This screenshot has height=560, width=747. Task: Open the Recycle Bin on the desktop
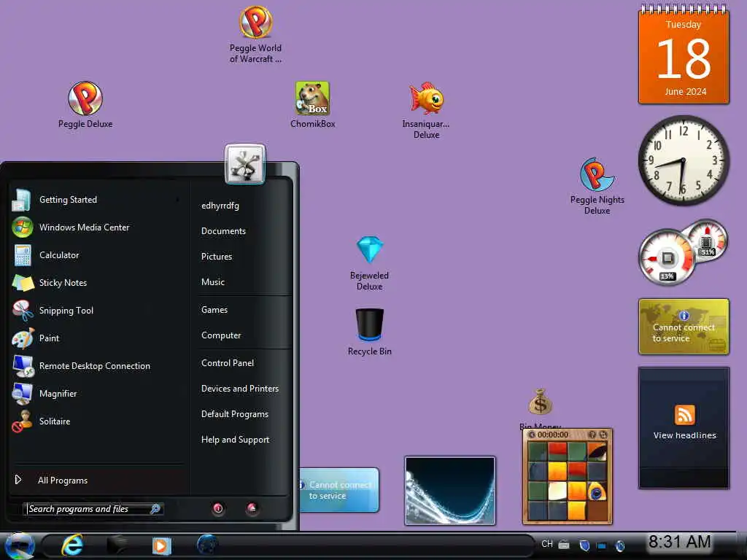(x=370, y=332)
